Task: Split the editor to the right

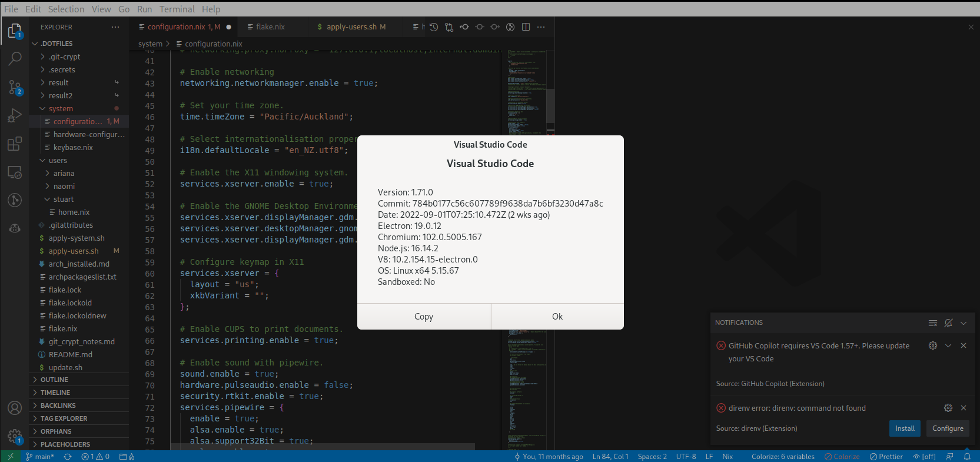Action: pos(526,27)
